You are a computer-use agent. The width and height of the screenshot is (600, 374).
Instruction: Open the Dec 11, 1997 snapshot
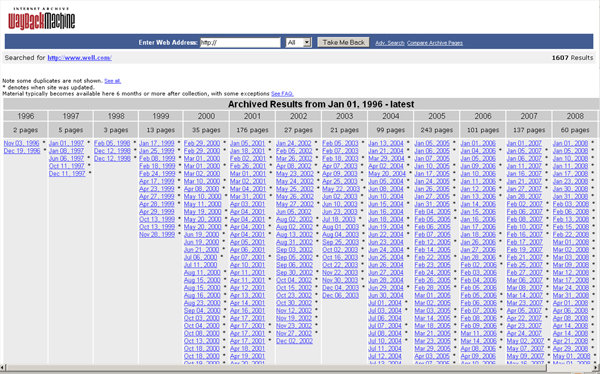[67, 174]
